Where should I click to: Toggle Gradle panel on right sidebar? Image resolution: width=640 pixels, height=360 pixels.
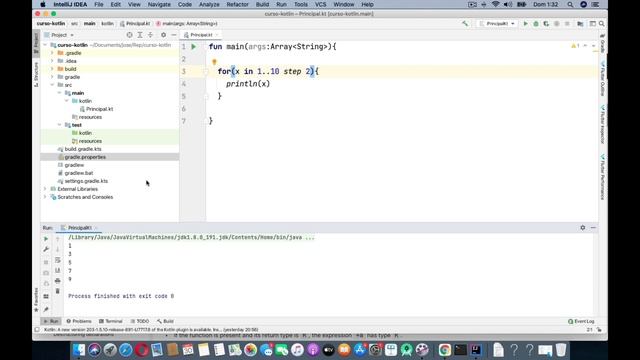click(602, 43)
